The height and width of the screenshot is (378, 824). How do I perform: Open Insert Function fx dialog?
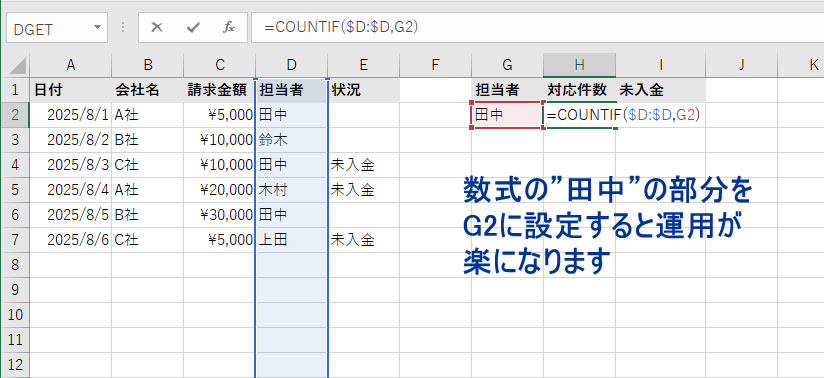click(x=229, y=27)
